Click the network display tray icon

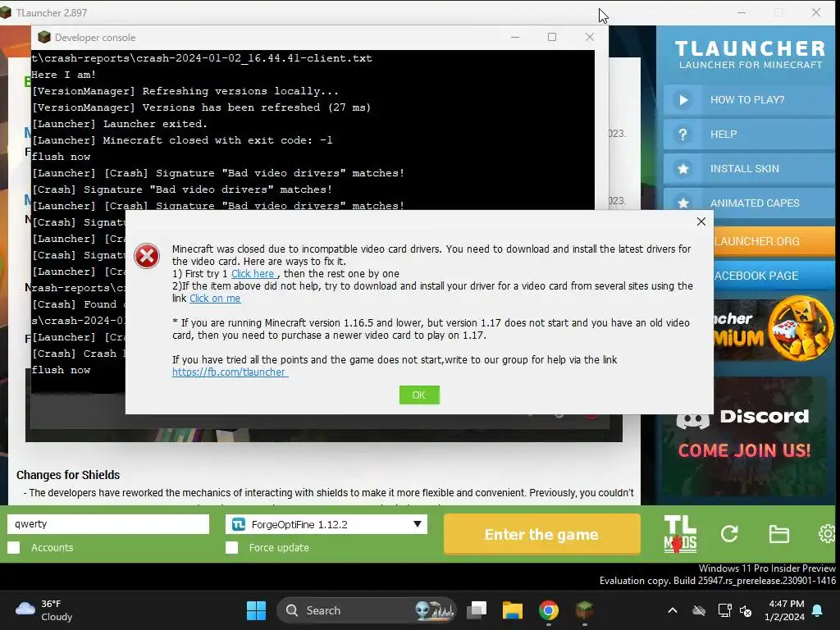[x=724, y=610]
